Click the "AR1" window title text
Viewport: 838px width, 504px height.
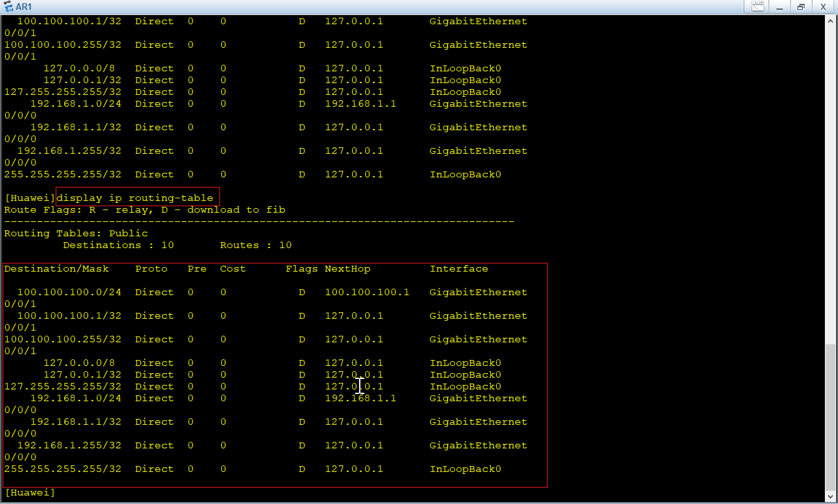(x=24, y=7)
